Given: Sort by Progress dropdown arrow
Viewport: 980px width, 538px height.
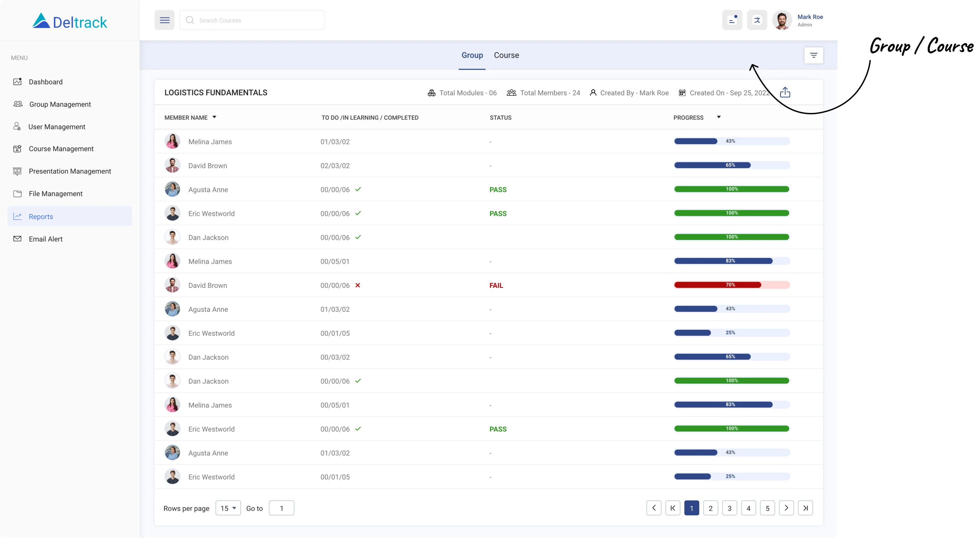Looking at the screenshot, I should click(719, 117).
